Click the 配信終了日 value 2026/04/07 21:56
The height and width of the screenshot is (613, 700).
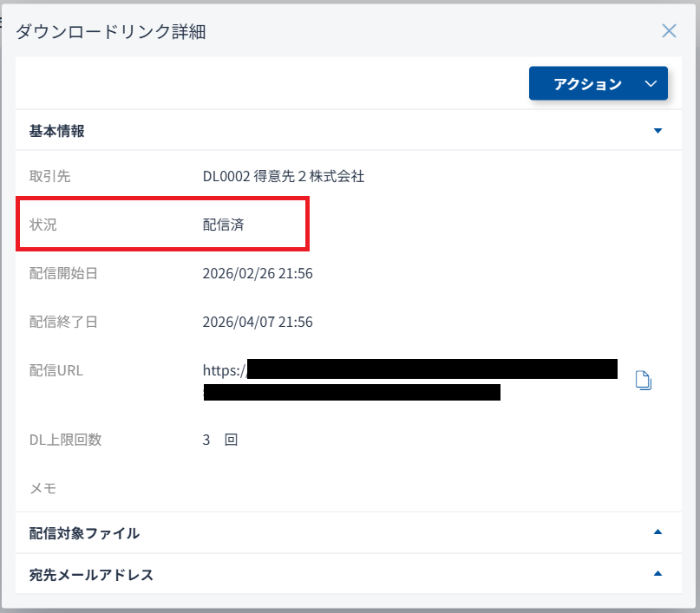258,322
